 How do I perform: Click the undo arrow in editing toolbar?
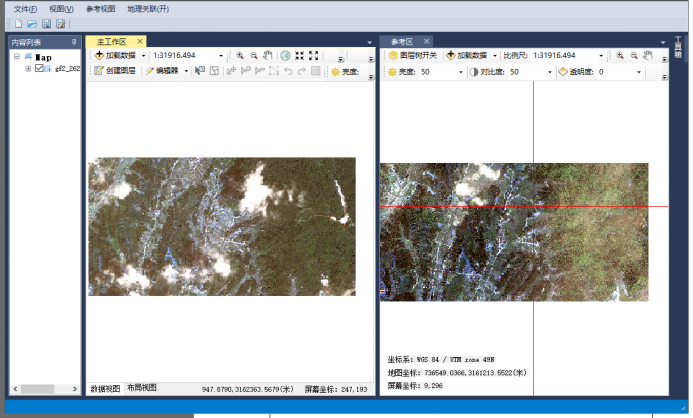[x=288, y=72]
